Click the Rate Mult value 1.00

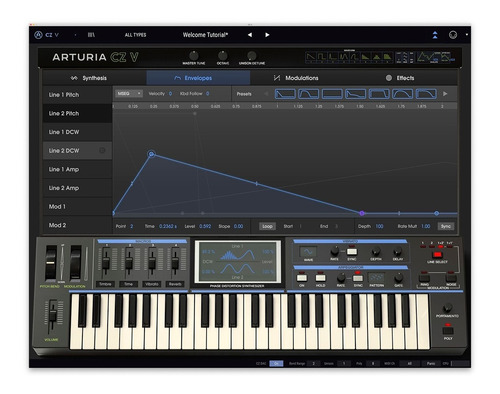[426, 226]
